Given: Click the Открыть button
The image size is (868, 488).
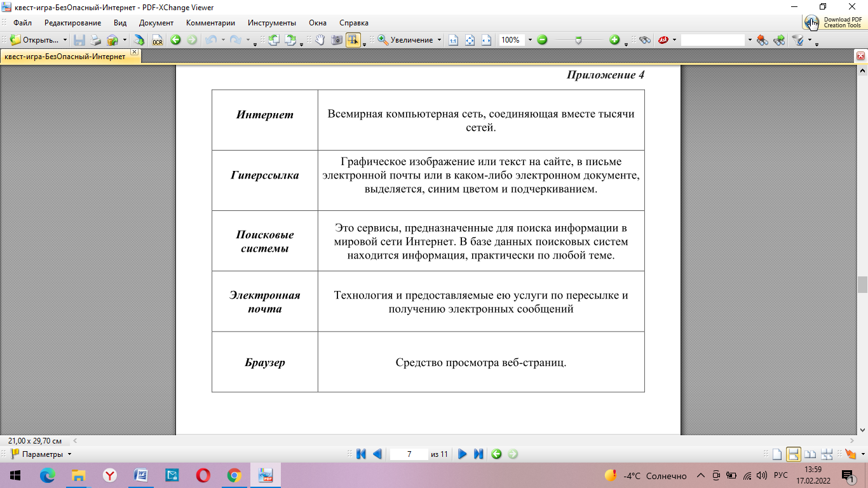Looking at the screenshot, I should coord(38,40).
